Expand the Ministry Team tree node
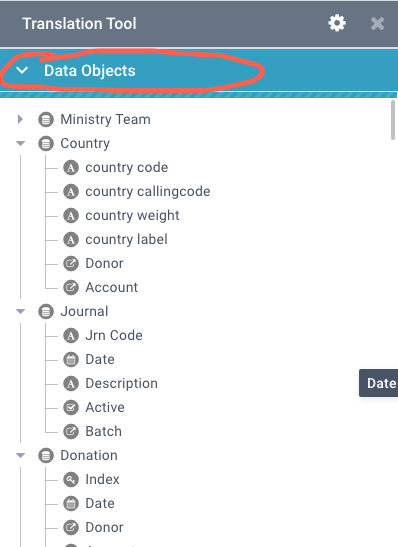This screenshot has width=398, height=547. tap(20, 119)
